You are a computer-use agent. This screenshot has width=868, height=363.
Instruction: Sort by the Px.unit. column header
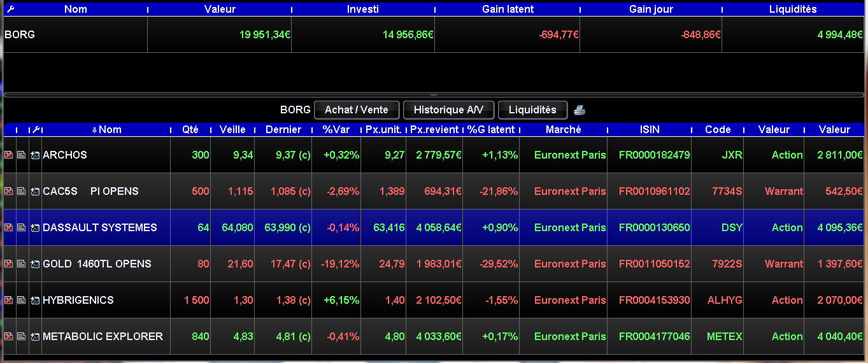[383, 129]
